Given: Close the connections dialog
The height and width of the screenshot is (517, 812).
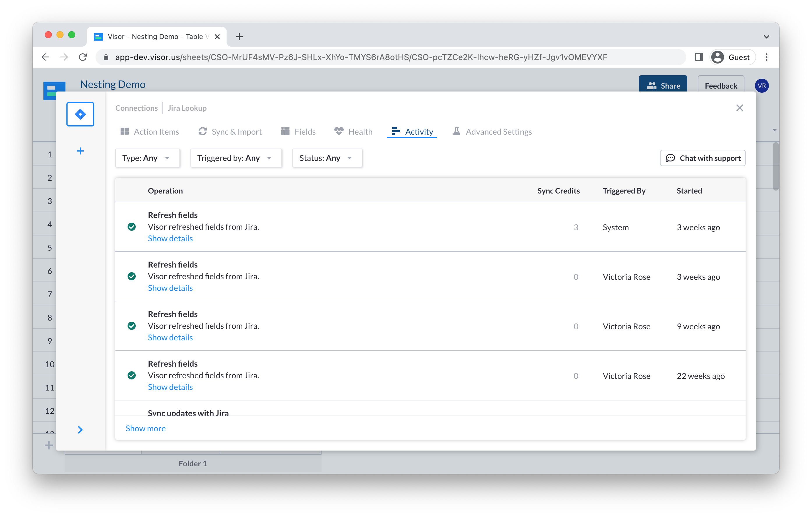Looking at the screenshot, I should coord(739,108).
